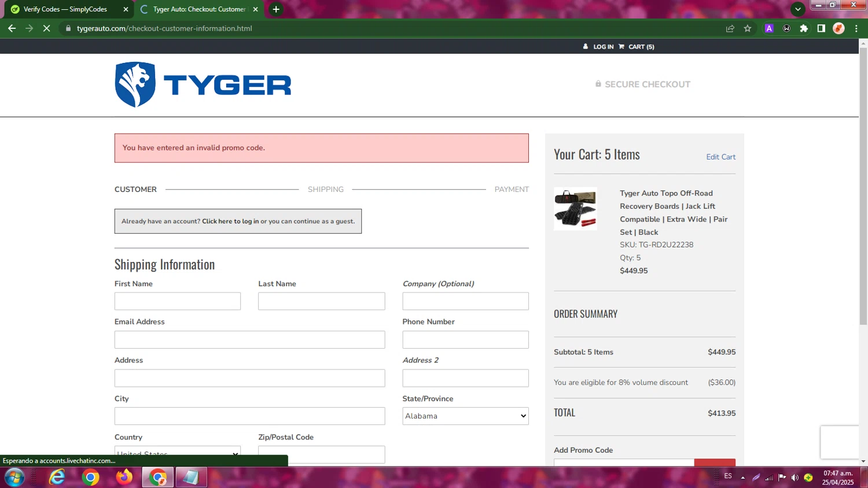View site security padlock info

68,28
